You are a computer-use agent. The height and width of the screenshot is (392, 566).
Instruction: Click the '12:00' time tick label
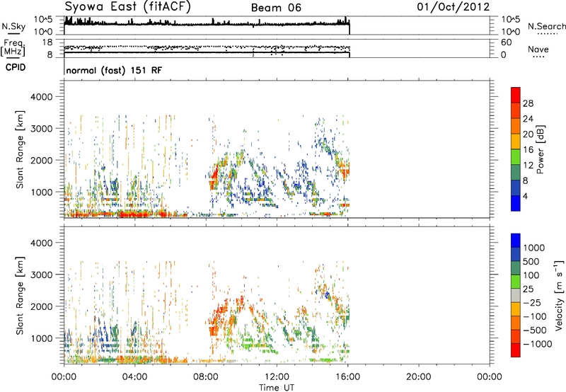277,377
